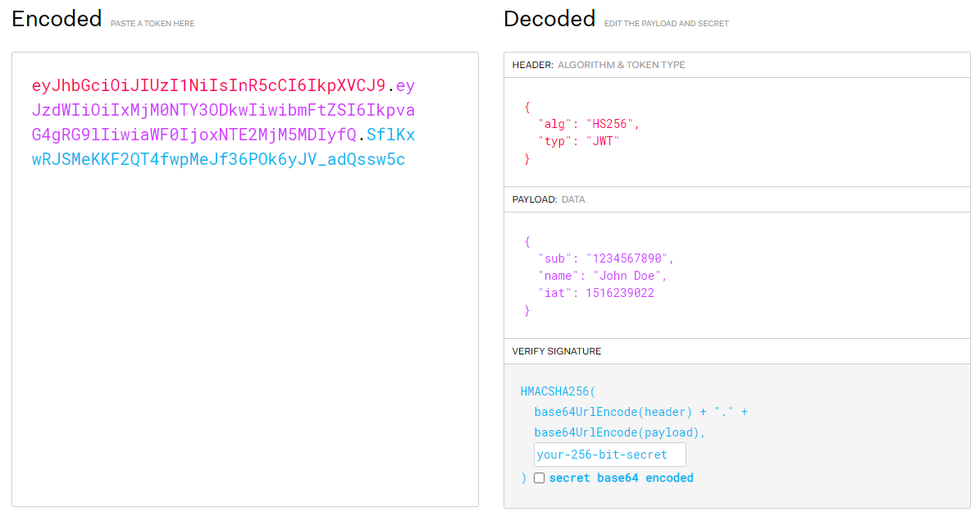Viewport: 980px width, 512px height.
Task: Click the PASTE A TOKEN HERE label
Action: (152, 23)
